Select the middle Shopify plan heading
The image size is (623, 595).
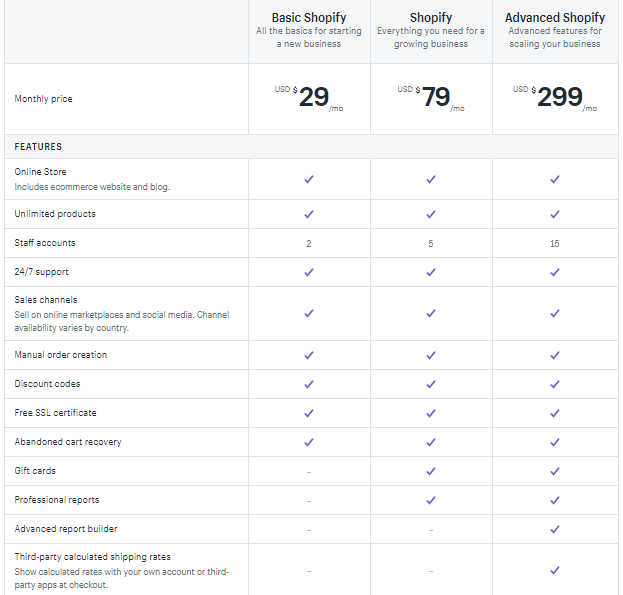pyautogui.click(x=431, y=18)
